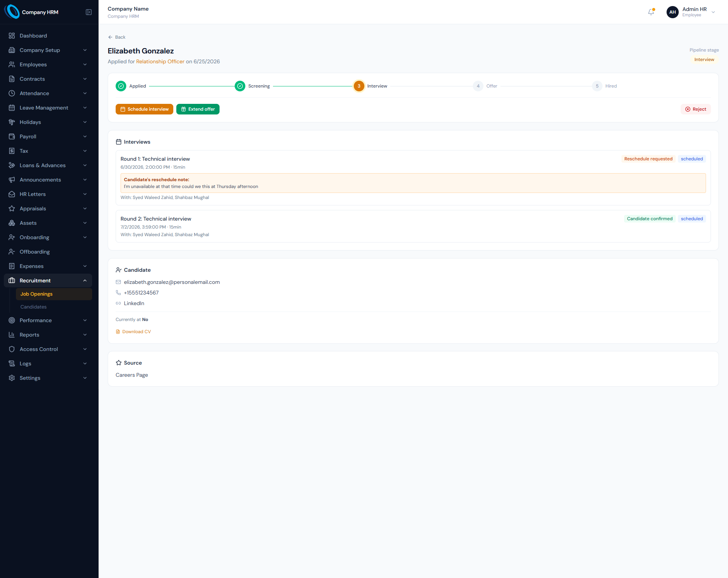Click the Attendance clock icon
This screenshot has height=578, width=728.
point(12,93)
